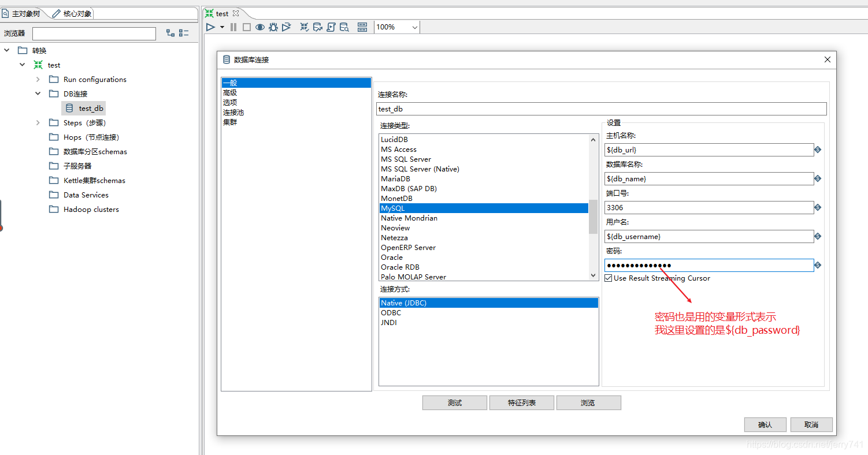Replay the transformation
Viewport: 868px width, 455px height.
tap(286, 27)
